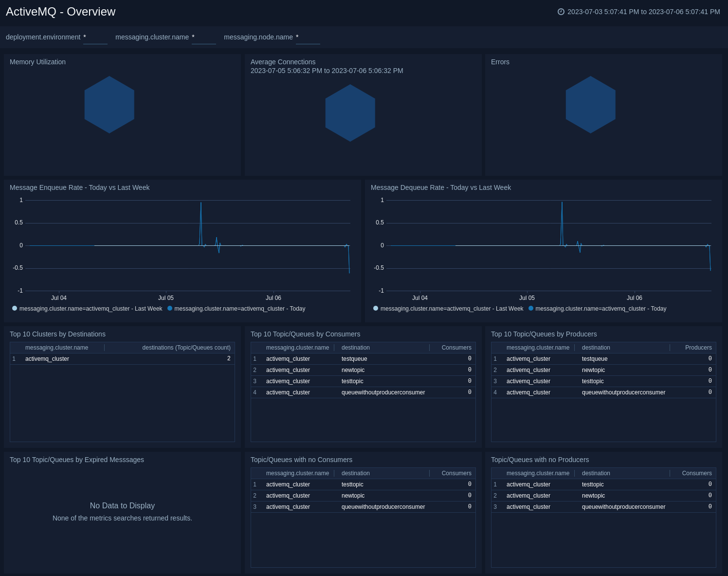
Task: Select testtopic in Topic/Queues with no Producers
Action: click(593, 484)
